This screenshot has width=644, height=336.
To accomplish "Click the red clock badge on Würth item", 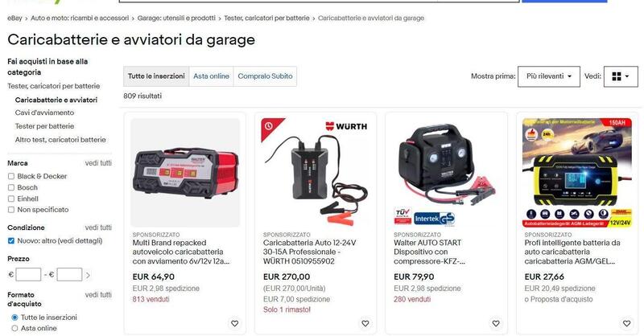I will coord(269,126).
